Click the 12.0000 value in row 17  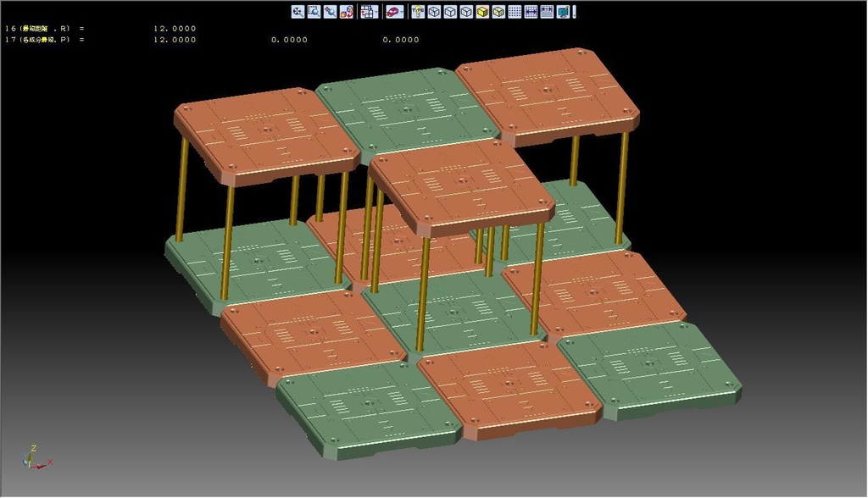(x=175, y=39)
